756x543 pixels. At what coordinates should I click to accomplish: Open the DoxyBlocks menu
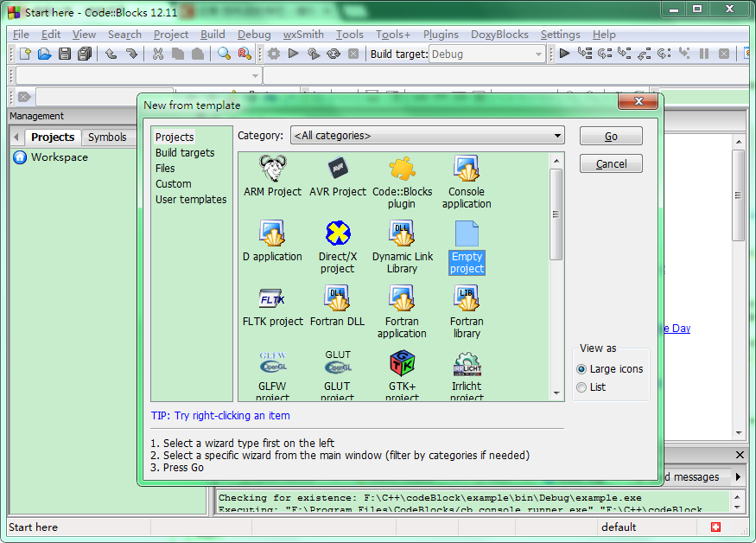point(499,35)
